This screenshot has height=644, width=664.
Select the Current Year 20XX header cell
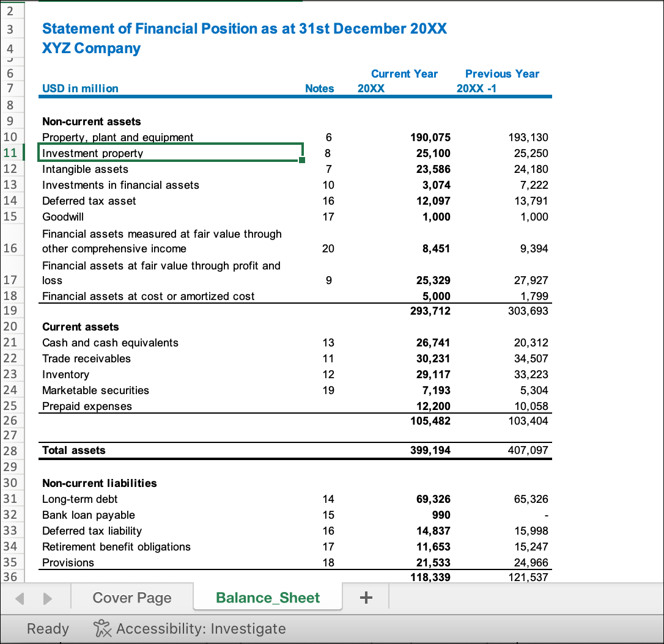coord(405,81)
